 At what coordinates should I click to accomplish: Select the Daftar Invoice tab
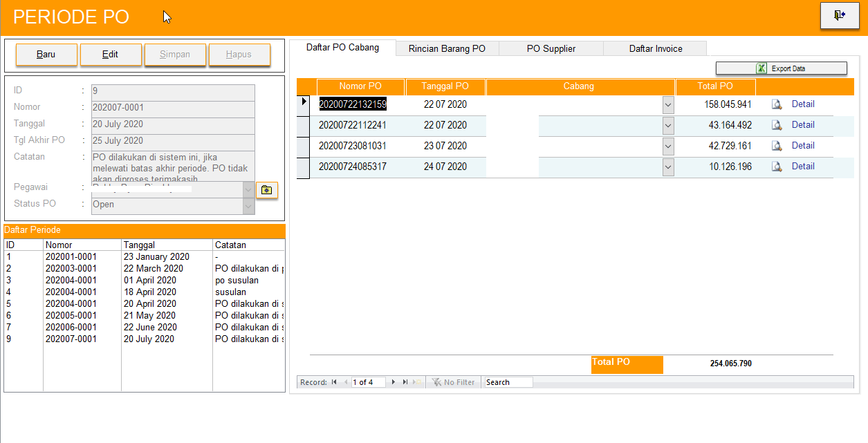(655, 48)
